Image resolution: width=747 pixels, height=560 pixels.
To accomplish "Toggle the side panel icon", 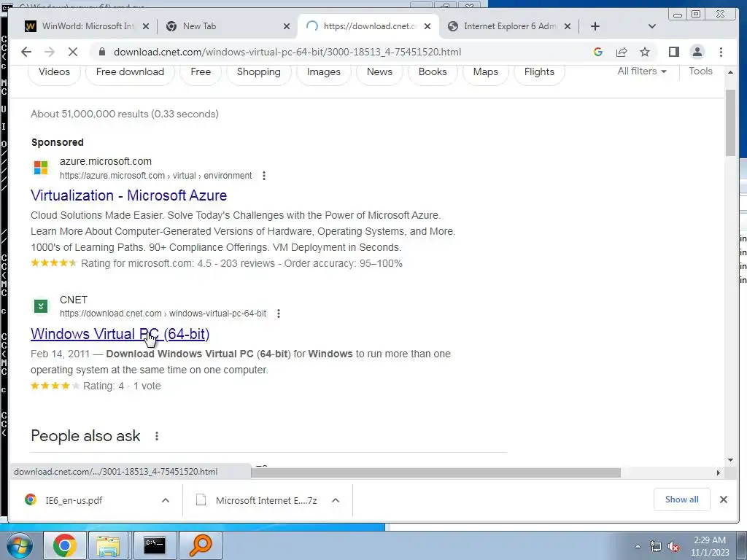I will click(x=673, y=52).
